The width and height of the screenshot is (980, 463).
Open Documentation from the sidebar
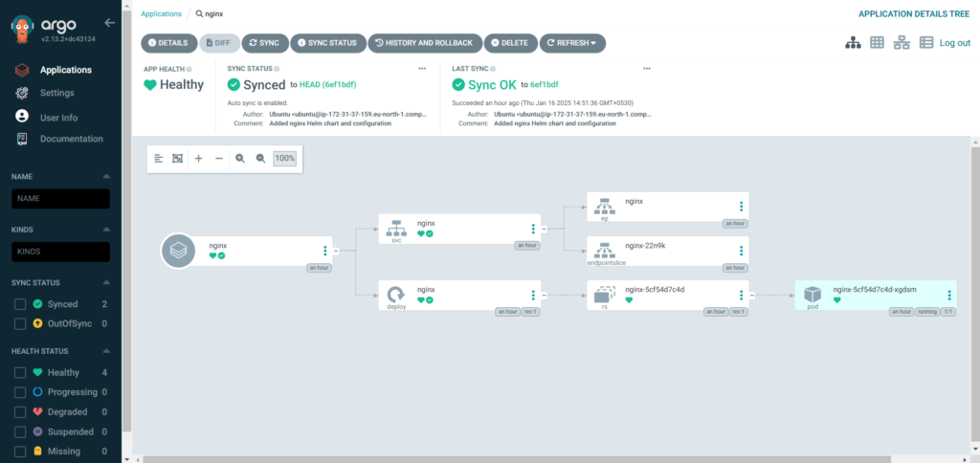pos(71,139)
